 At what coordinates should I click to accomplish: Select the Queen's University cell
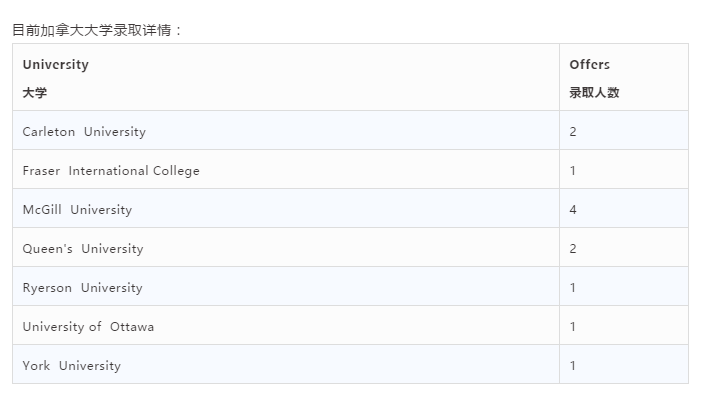[286, 247]
